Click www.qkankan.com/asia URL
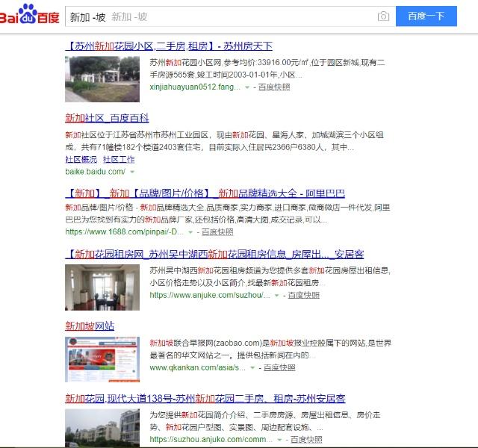This screenshot has width=478, height=448. 197,367
